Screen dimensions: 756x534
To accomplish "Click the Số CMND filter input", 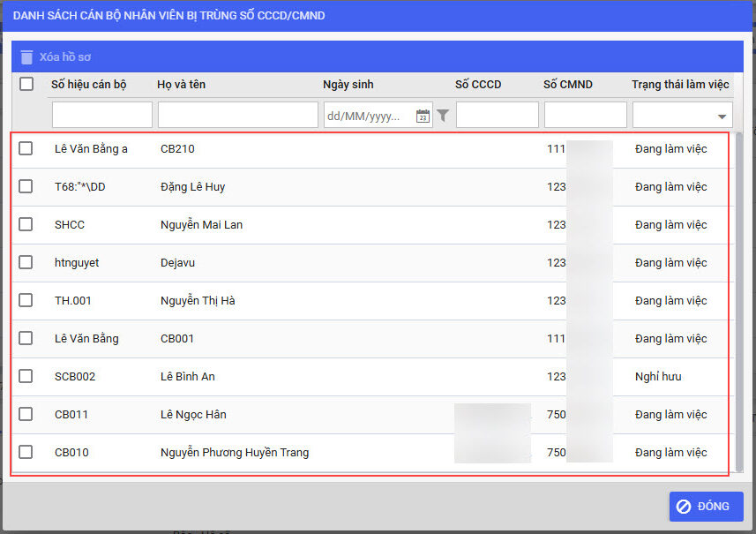I will (x=585, y=116).
